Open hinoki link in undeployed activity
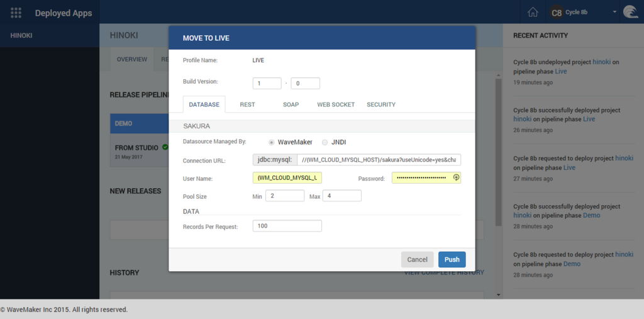 pos(601,62)
